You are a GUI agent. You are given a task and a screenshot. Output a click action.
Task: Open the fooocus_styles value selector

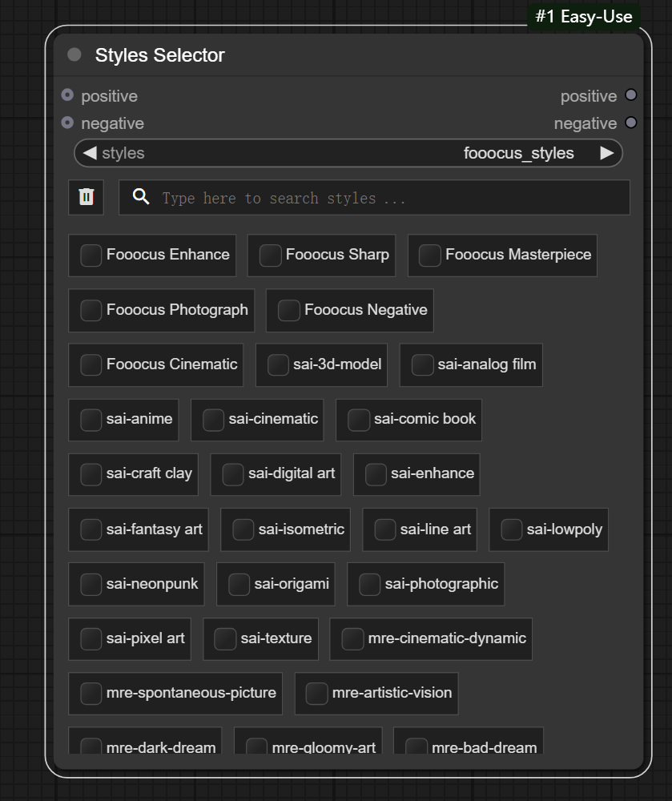(x=518, y=153)
